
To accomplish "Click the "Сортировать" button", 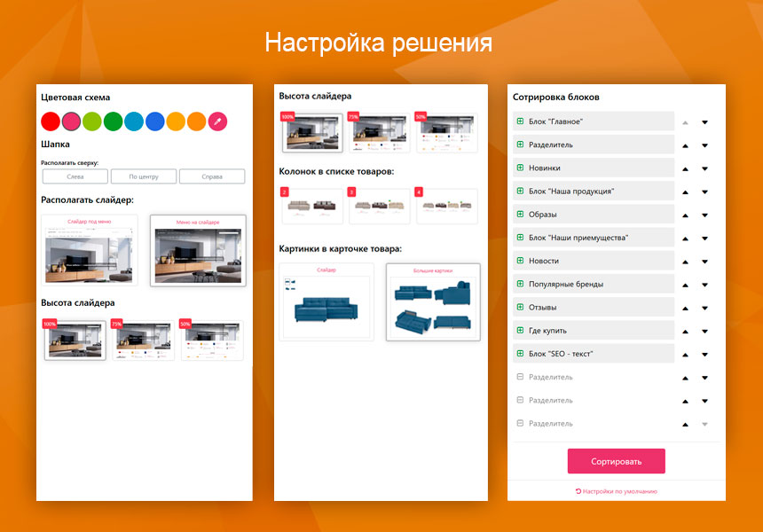I will click(617, 460).
